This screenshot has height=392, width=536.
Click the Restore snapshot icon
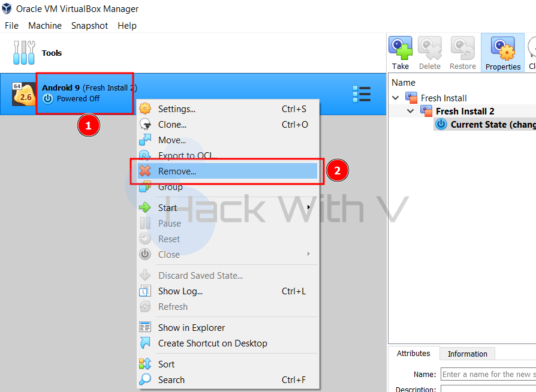coord(462,48)
